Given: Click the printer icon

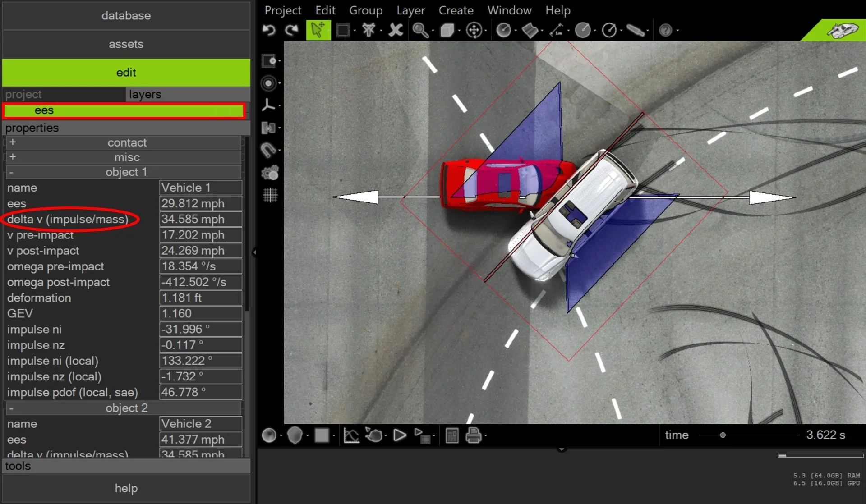Looking at the screenshot, I should coord(473,435).
